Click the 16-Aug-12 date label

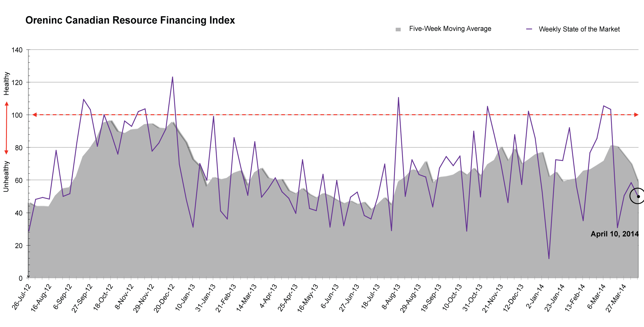click(x=41, y=298)
